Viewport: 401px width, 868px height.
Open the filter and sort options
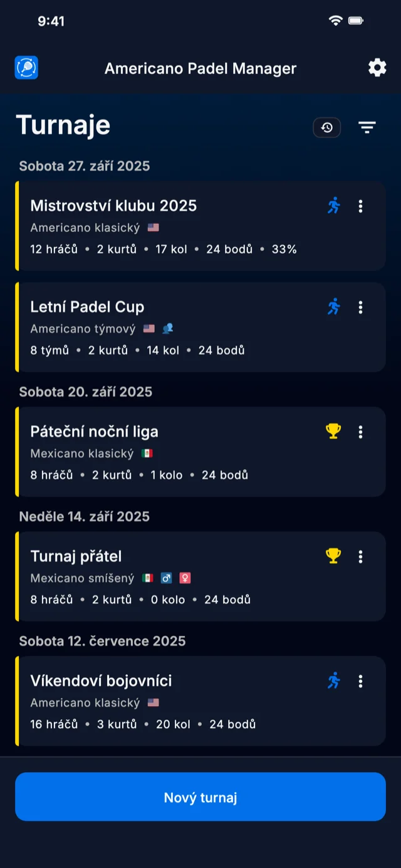[367, 128]
